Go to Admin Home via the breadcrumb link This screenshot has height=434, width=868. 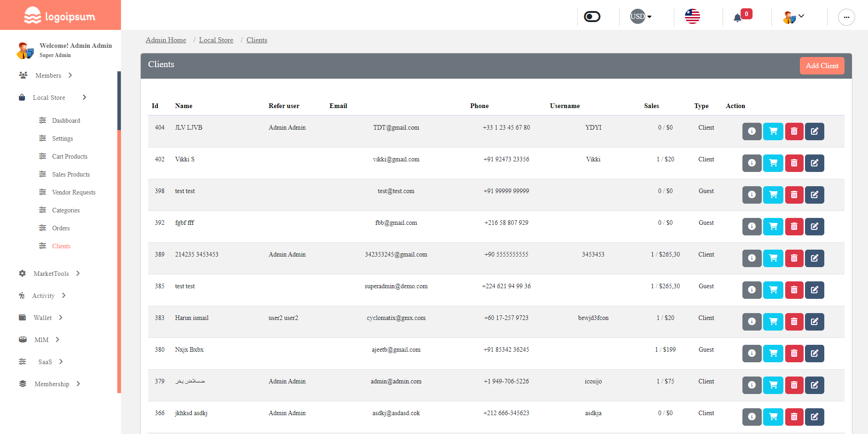click(166, 40)
